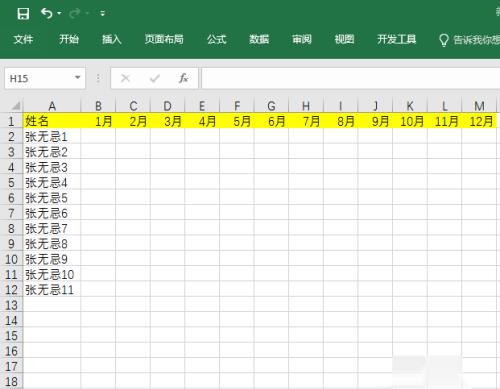
Task: Switch to the 开始 ribbon tab
Action: [x=69, y=39]
